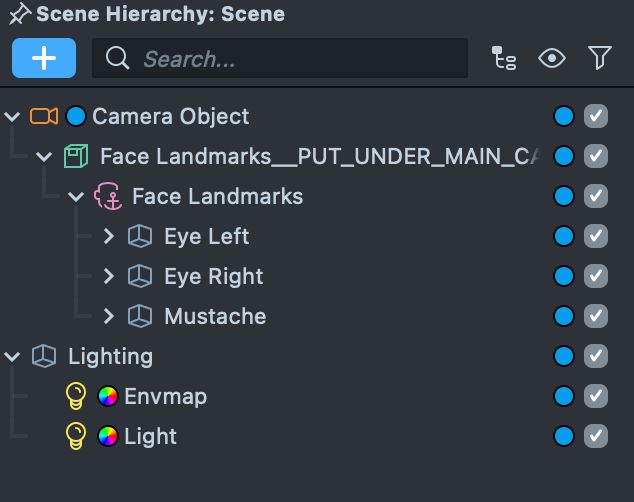Select the Envmap item label

click(165, 396)
